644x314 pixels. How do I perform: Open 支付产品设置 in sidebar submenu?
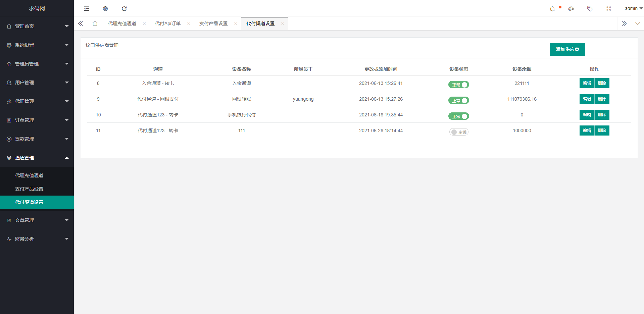tap(29, 189)
